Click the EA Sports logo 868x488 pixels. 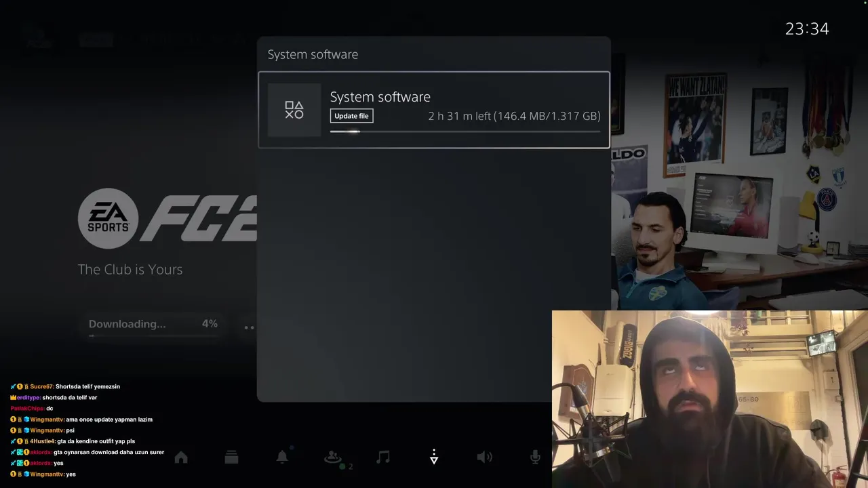click(x=108, y=218)
